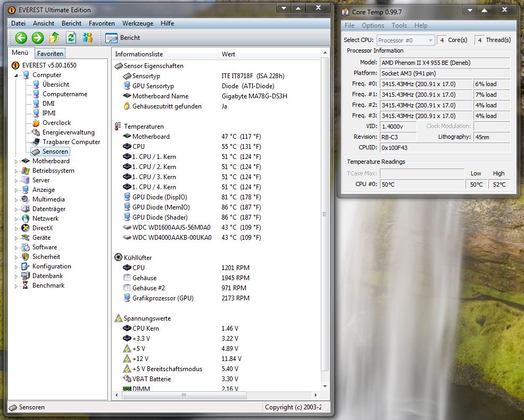Switch to the Favoriten tab in sidebar
The height and width of the screenshot is (420, 524).
tap(50, 53)
